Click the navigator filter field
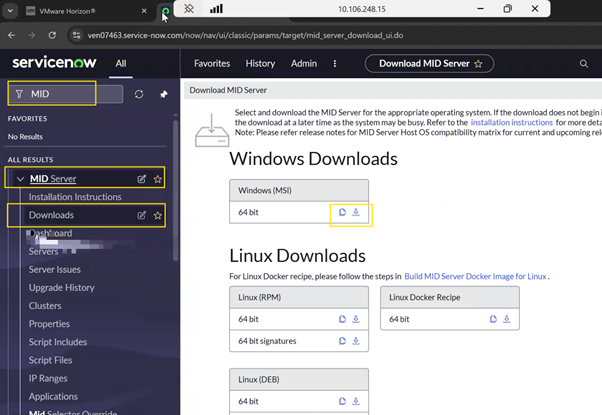 [66, 94]
